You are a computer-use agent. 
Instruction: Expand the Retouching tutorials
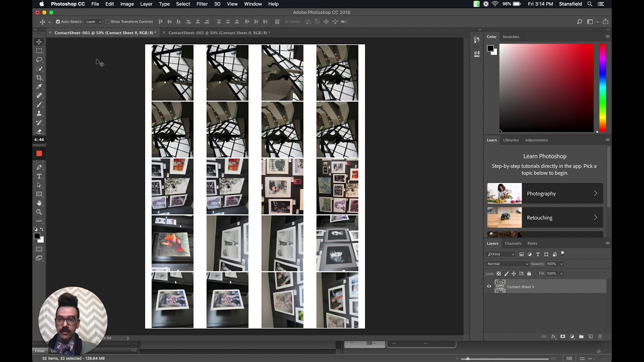pyautogui.click(x=545, y=218)
